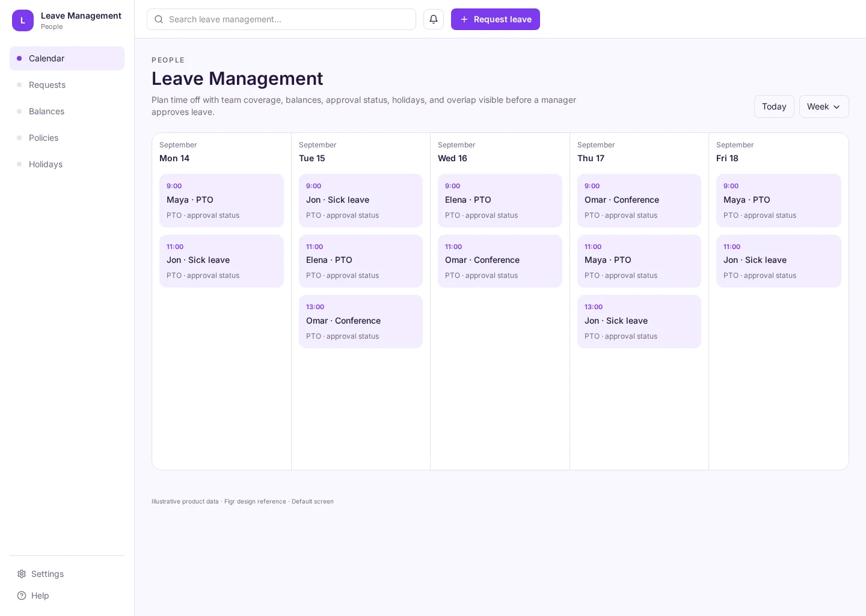Select the Tue 15 day header
Image resolution: width=866 pixels, height=616 pixels.
[x=312, y=158]
